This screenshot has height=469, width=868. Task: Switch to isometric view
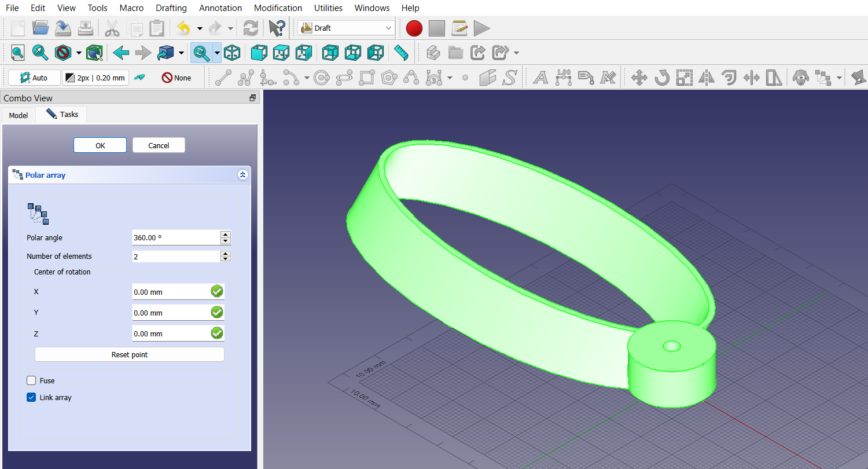pyautogui.click(x=233, y=53)
